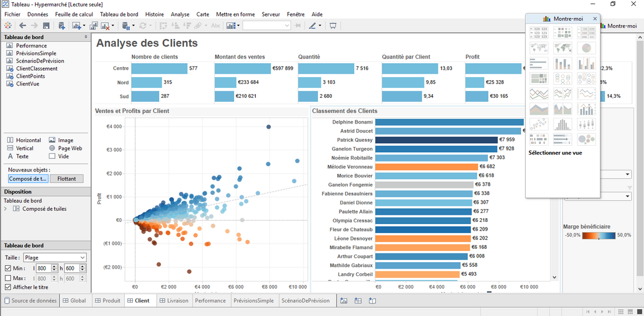Uncheck the Min size checkbox
This screenshot has width=644, height=316.
coord(8,268)
